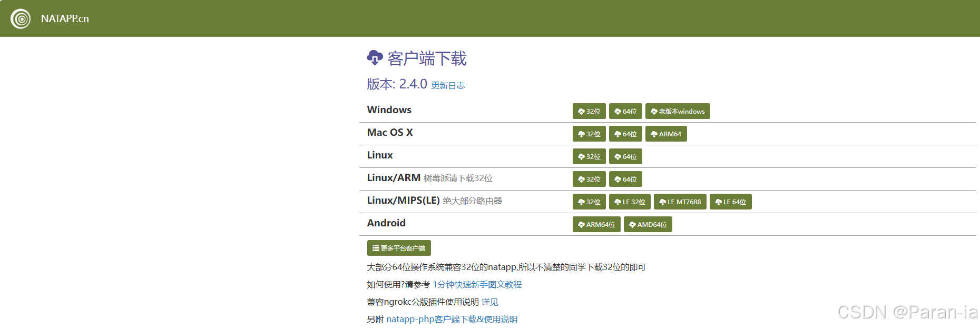Open natapp-php客户端下载&使用说明 link
The width and height of the screenshot is (980, 329).
point(452,319)
